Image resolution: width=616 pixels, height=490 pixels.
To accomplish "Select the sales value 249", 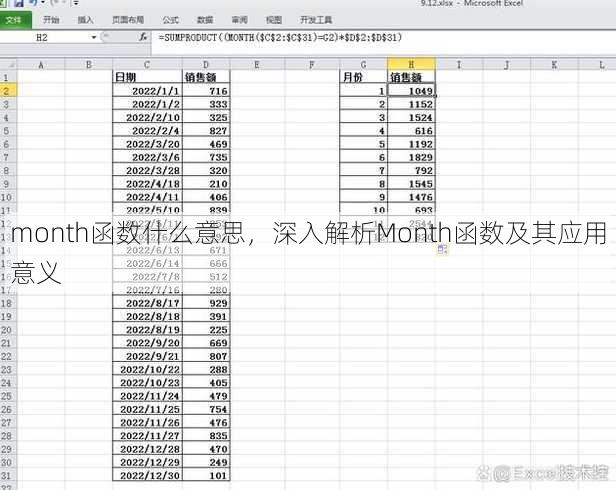I will click(x=206, y=462).
